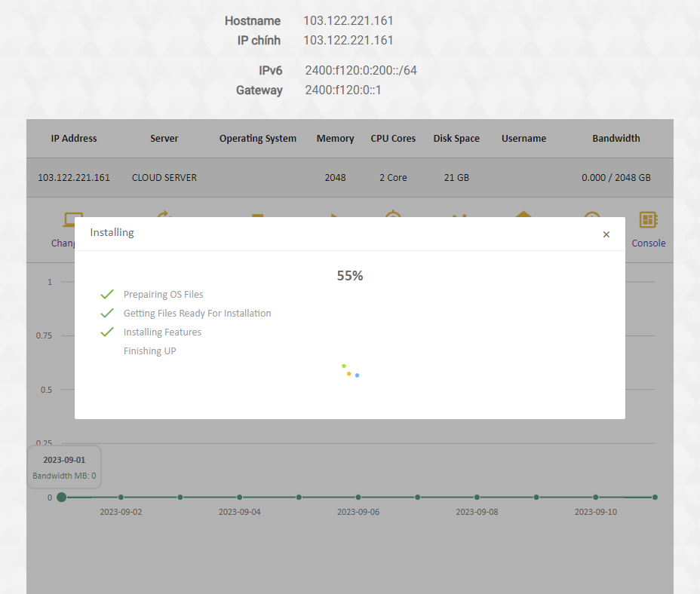
Task: Click the Bandwidth column header
Action: pos(616,139)
